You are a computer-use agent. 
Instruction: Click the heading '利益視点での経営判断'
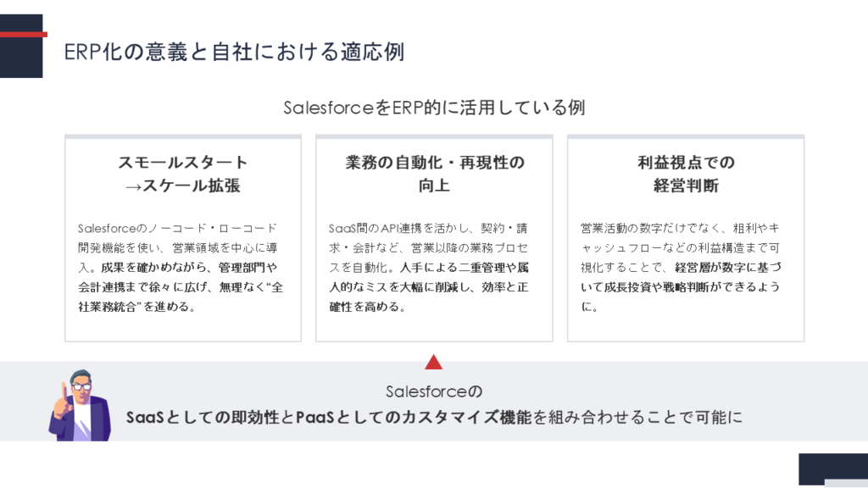[x=686, y=174]
